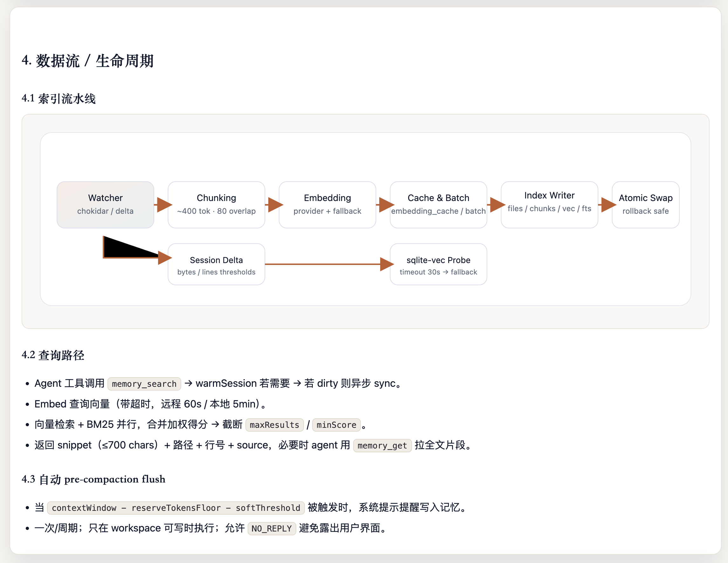This screenshot has height=563, width=728.
Task: Click the minScore code label
Action: click(336, 425)
